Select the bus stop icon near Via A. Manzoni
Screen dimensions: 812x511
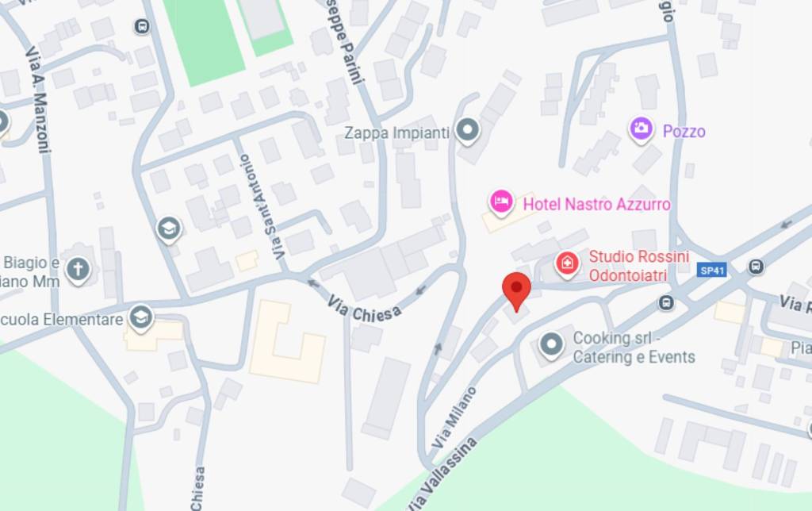(142, 26)
